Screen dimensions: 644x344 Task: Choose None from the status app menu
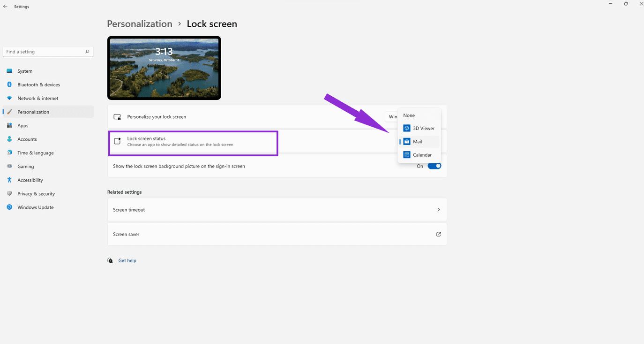click(419, 115)
